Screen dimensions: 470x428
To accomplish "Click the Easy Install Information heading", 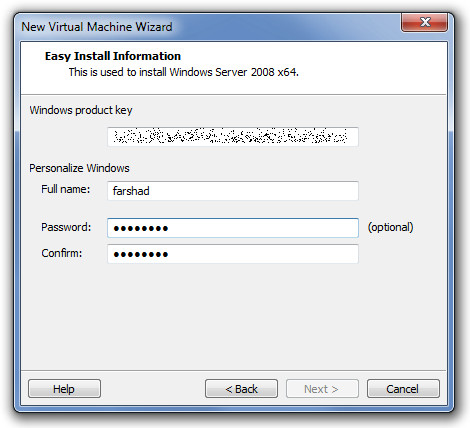I will click(x=113, y=56).
